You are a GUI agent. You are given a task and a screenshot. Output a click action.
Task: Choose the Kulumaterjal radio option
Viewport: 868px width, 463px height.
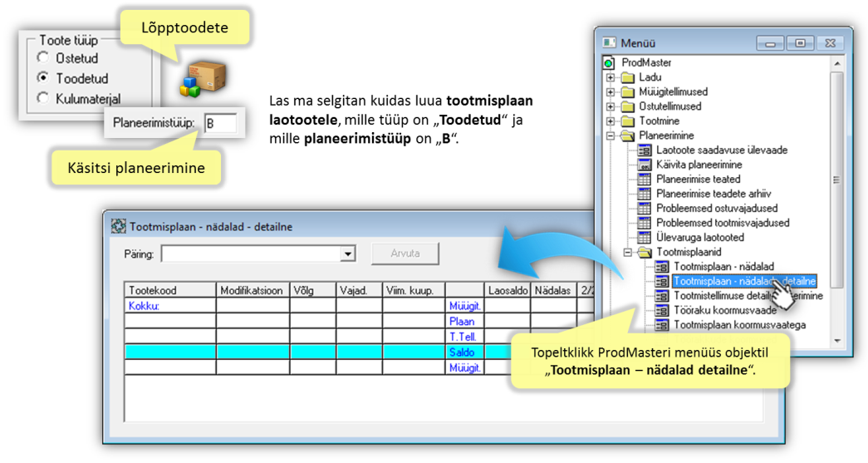pyautogui.click(x=43, y=98)
